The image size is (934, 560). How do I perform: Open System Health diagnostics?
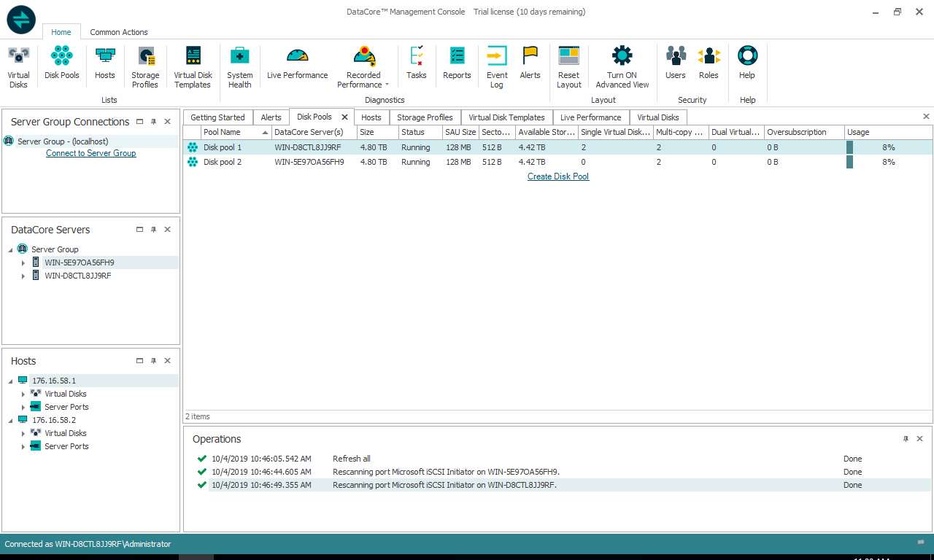click(239, 67)
